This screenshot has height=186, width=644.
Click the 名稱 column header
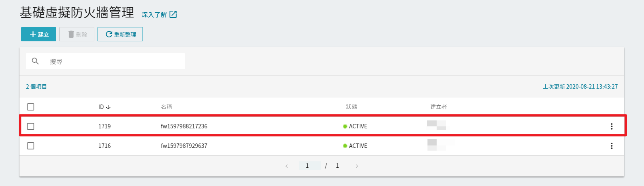point(166,107)
